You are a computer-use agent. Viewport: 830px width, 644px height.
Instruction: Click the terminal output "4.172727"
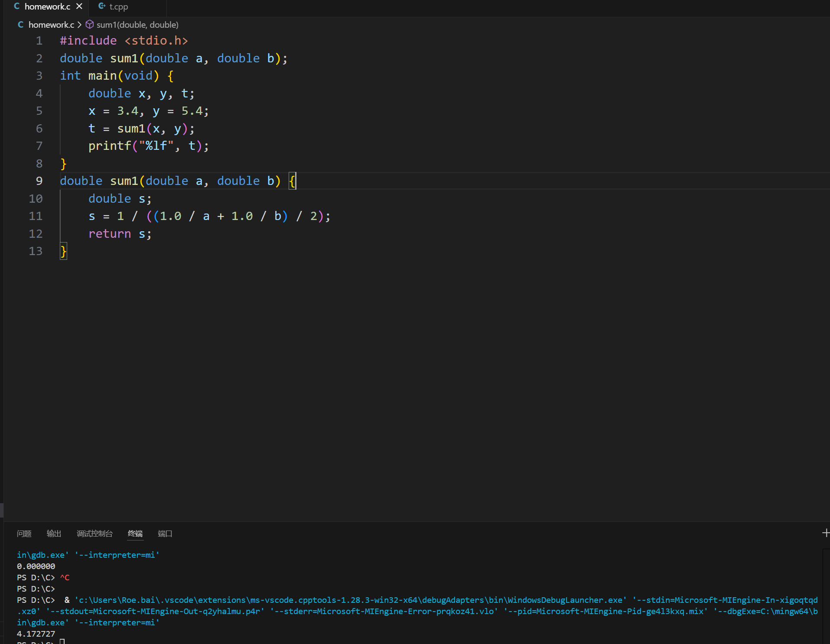[x=36, y=634]
